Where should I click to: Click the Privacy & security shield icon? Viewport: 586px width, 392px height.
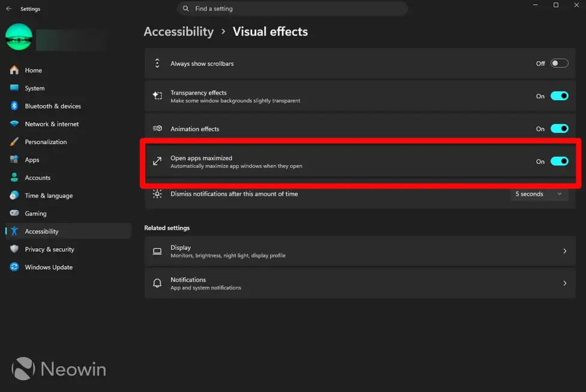click(14, 249)
